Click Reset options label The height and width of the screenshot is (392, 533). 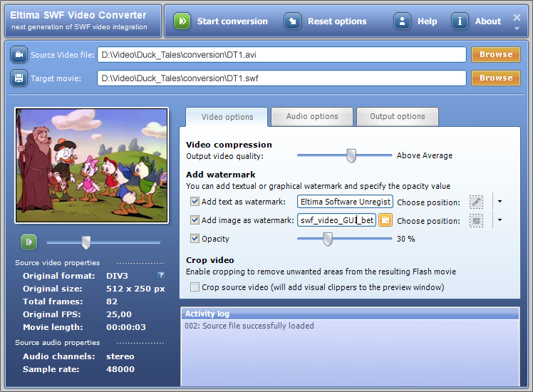coord(337,21)
